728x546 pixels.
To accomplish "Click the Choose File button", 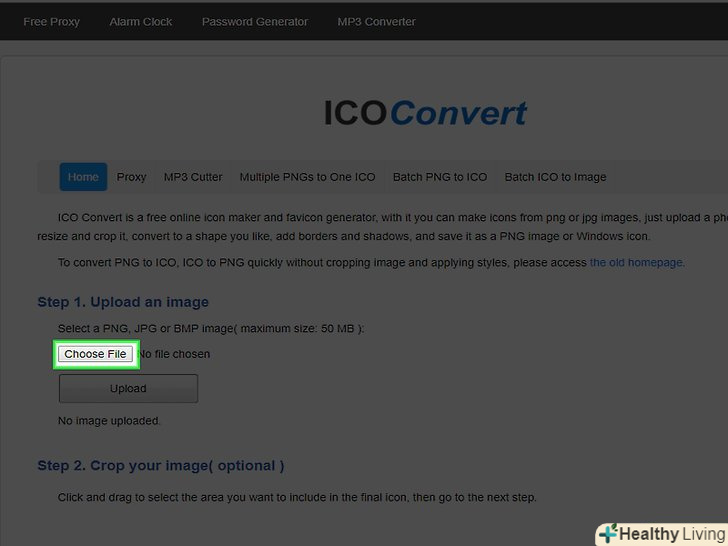I will click(x=96, y=354).
